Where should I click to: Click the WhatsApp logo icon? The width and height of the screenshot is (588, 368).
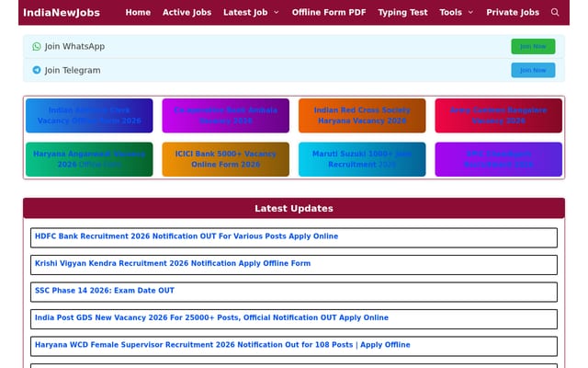tap(37, 46)
